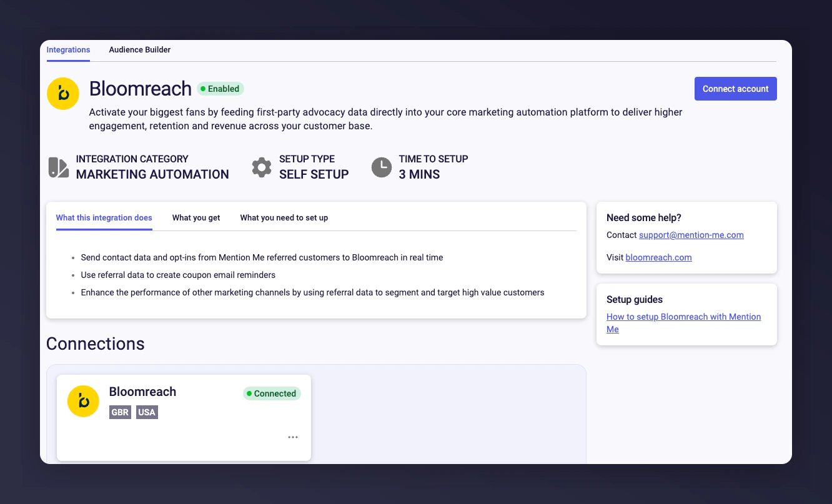
Task: Click the Bloomreach logo in the page header
Action: point(62,94)
